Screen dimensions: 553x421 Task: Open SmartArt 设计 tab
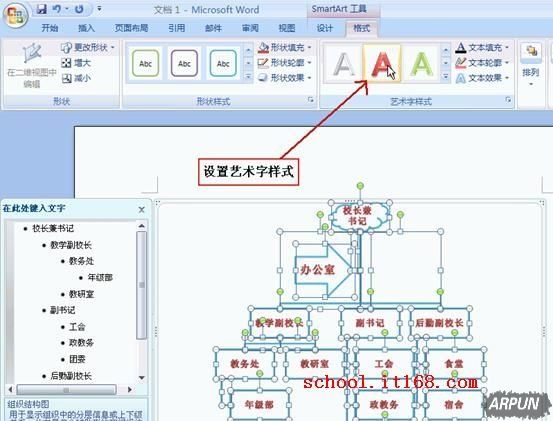click(324, 28)
